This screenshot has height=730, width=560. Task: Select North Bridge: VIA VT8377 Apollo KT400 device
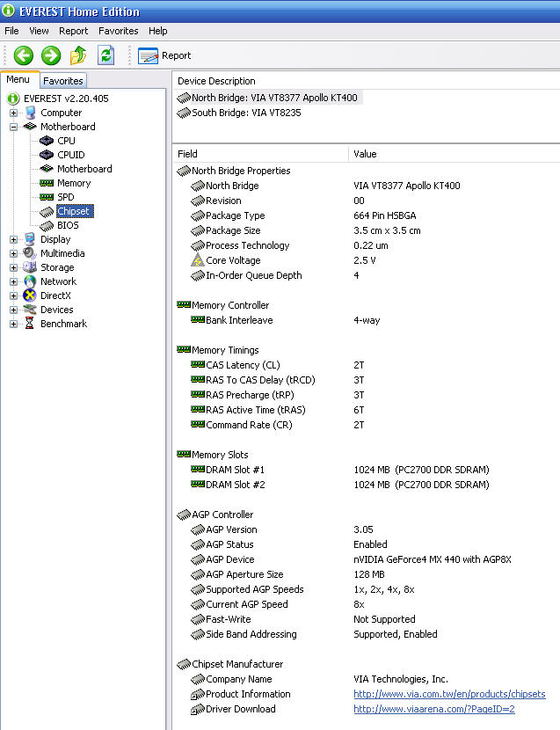(274, 98)
